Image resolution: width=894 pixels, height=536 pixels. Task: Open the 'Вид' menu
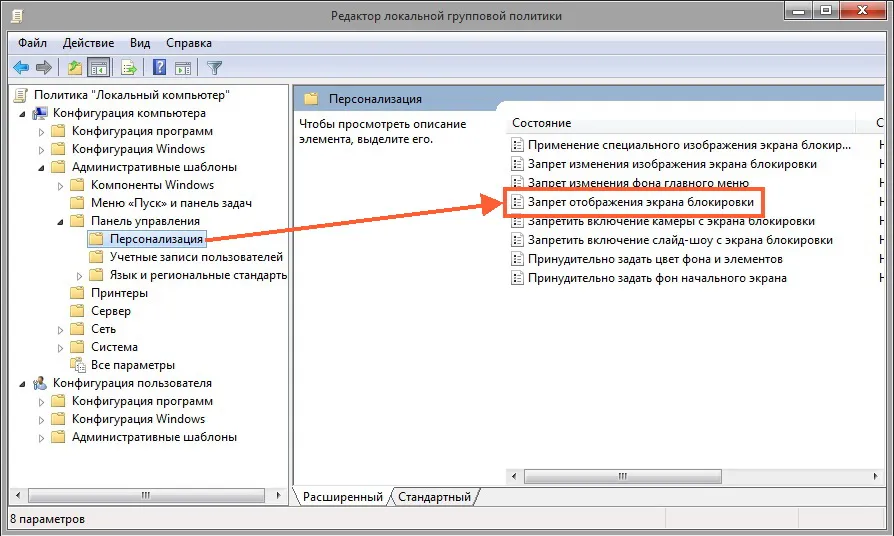[140, 43]
